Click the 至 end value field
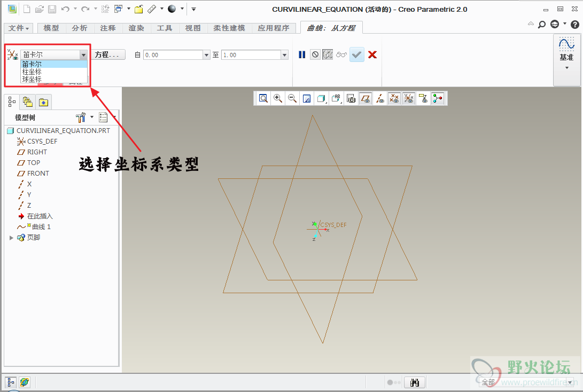583x392 pixels. pyautogui.click(x=251, y=55)
